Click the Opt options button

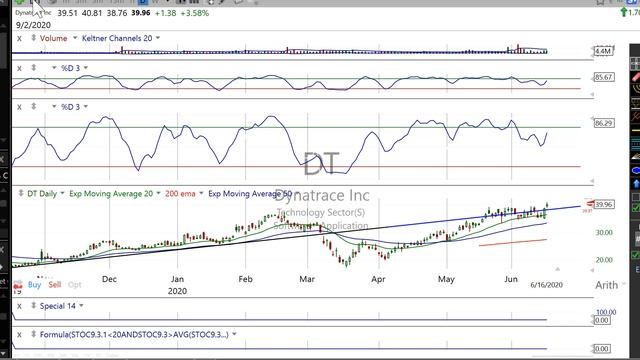click(75, 284)
